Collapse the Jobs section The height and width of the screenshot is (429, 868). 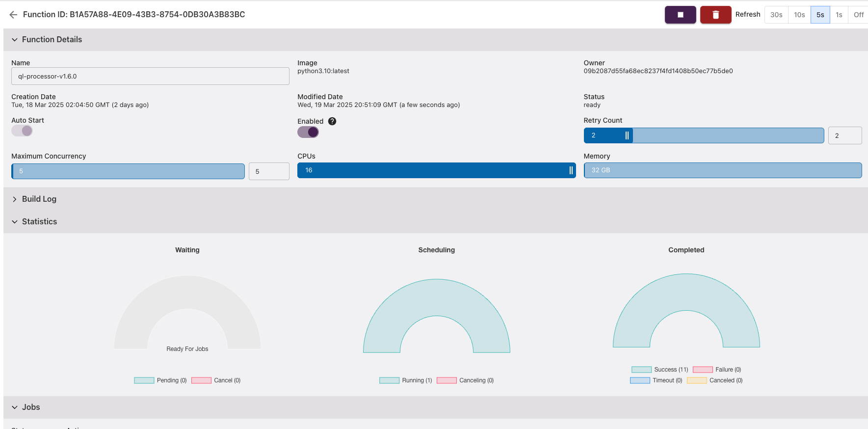pos(15,407)
